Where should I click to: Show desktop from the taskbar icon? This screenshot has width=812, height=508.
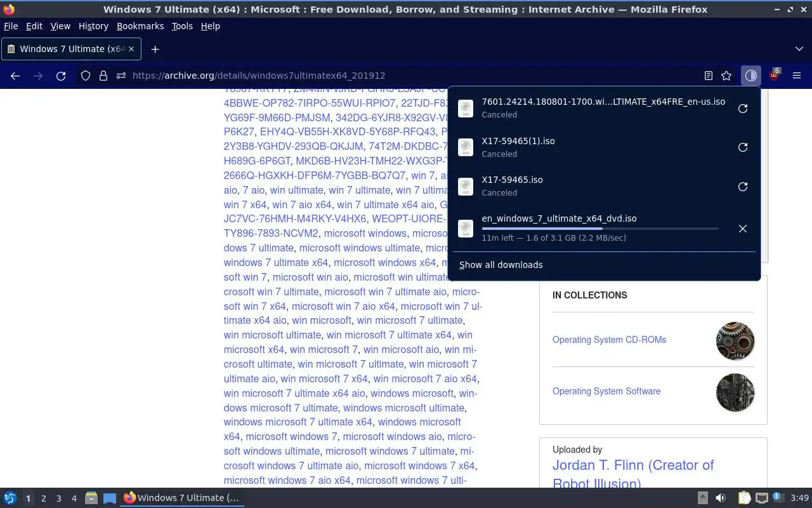click(x=110, y=498)
